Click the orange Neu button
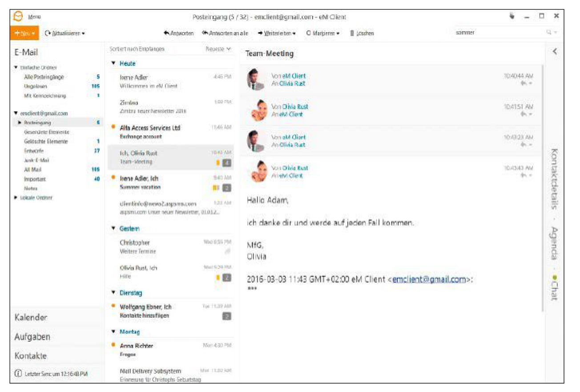The width and height of the screenshot is (580, 392). pos(24,33)
